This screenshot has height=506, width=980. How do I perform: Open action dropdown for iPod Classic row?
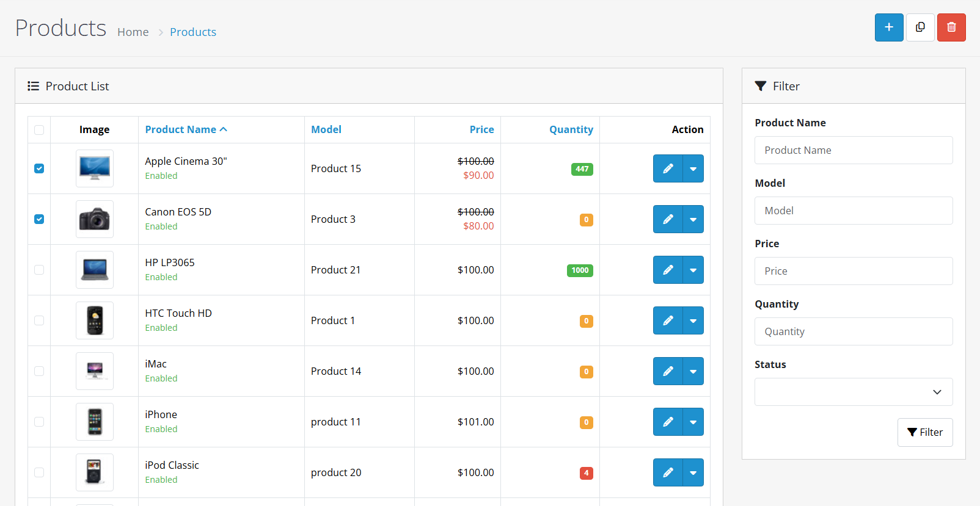[x=693, y=472]
